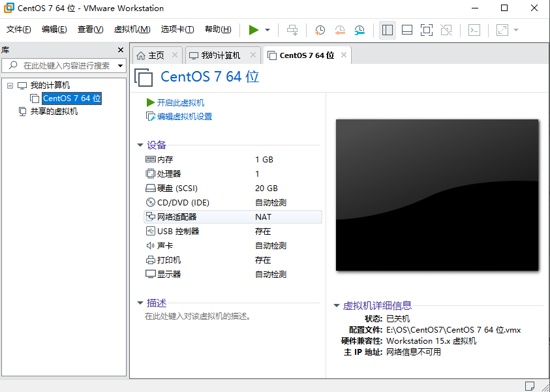The width and height of the screenshot is (550, 392).
Task: Click the 网络适配器 network icon
Action: click(151, 217)
